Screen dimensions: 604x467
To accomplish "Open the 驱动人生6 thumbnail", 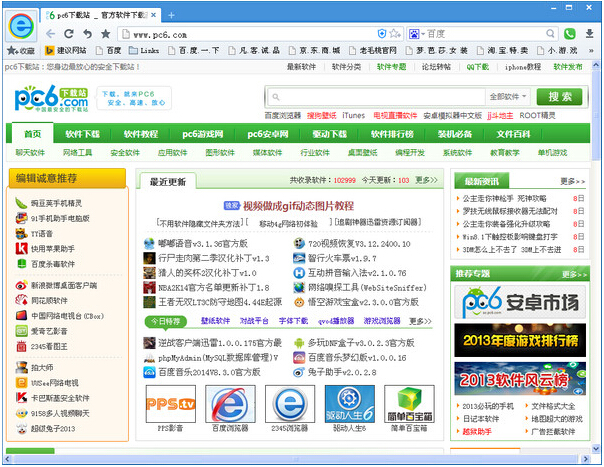I will pos(350,405).
